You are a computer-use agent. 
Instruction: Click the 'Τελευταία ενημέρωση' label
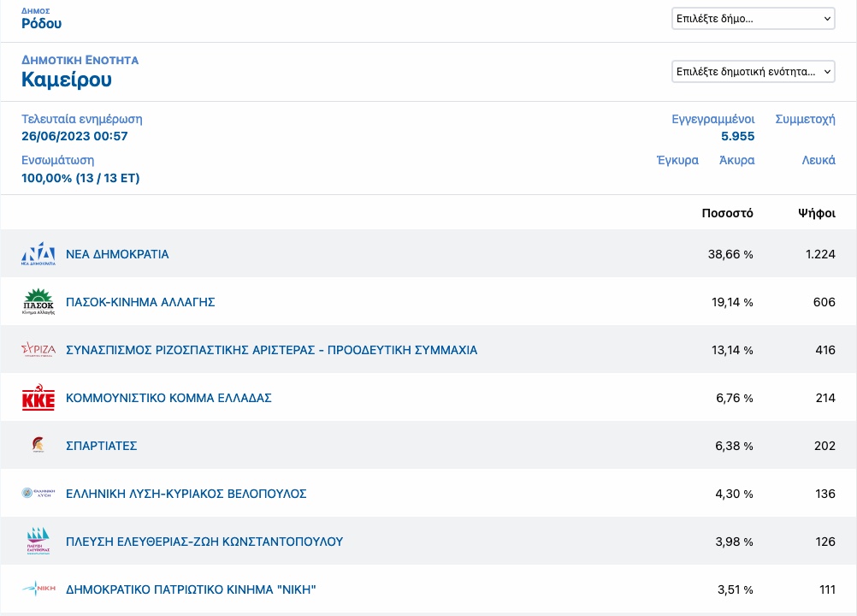pos(81,119)
